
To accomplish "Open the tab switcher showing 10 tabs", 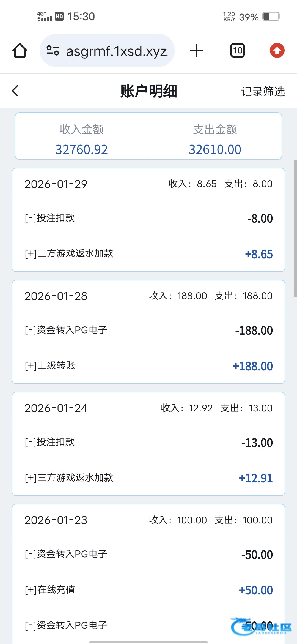I will point(238,51).
